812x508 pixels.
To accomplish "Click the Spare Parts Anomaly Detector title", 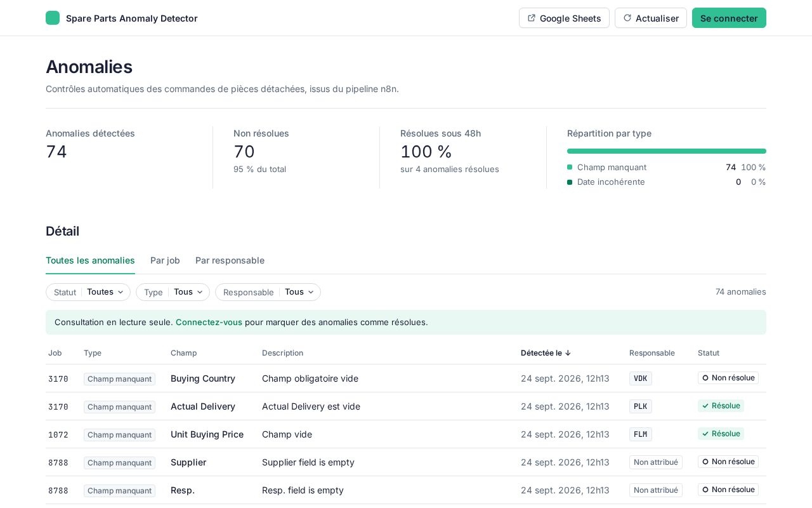I will click(132, 18).
